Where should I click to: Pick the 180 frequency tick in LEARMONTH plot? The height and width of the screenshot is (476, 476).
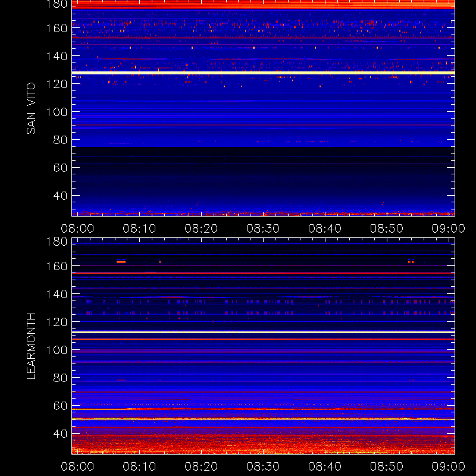pos(57,242)
